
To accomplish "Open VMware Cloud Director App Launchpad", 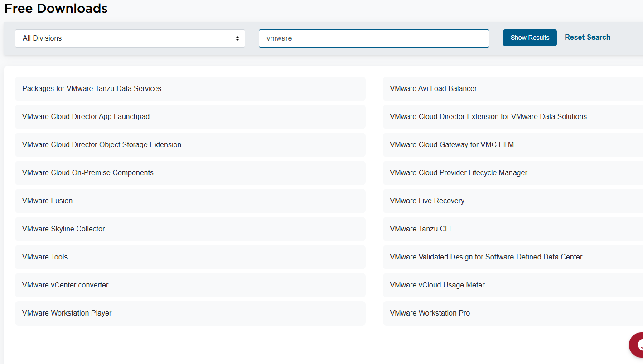I will point(190,117).
